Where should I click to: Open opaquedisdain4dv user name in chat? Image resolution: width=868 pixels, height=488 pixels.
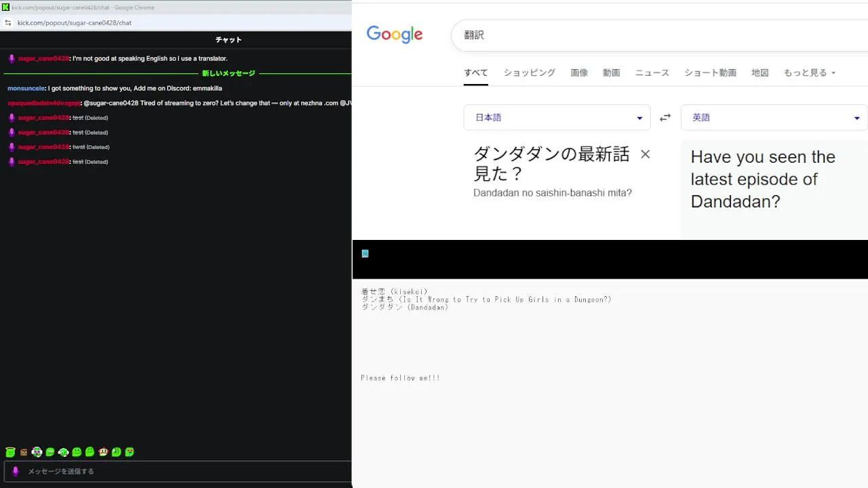(43, 104)
